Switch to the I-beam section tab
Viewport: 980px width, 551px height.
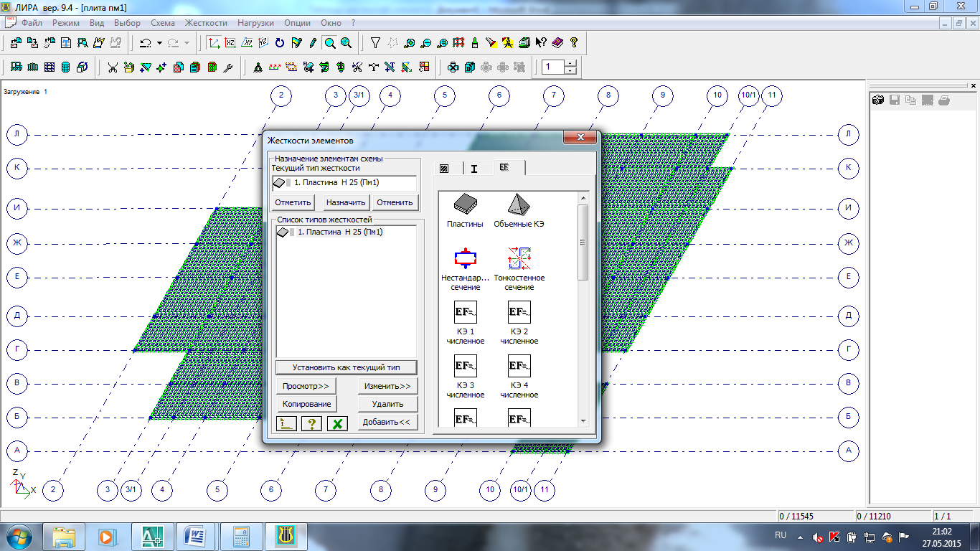click(x=474, y=169)
